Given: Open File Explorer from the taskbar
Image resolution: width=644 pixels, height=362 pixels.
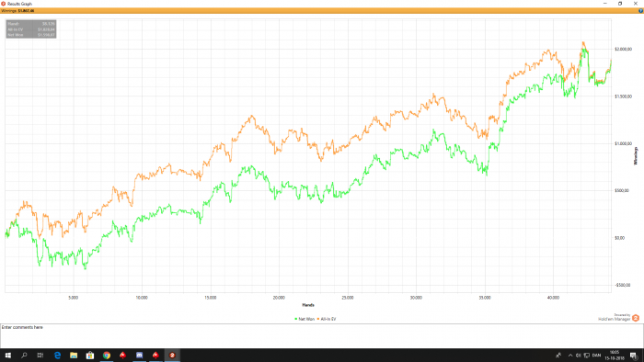Looking at the screenshot, I should 74,356.
